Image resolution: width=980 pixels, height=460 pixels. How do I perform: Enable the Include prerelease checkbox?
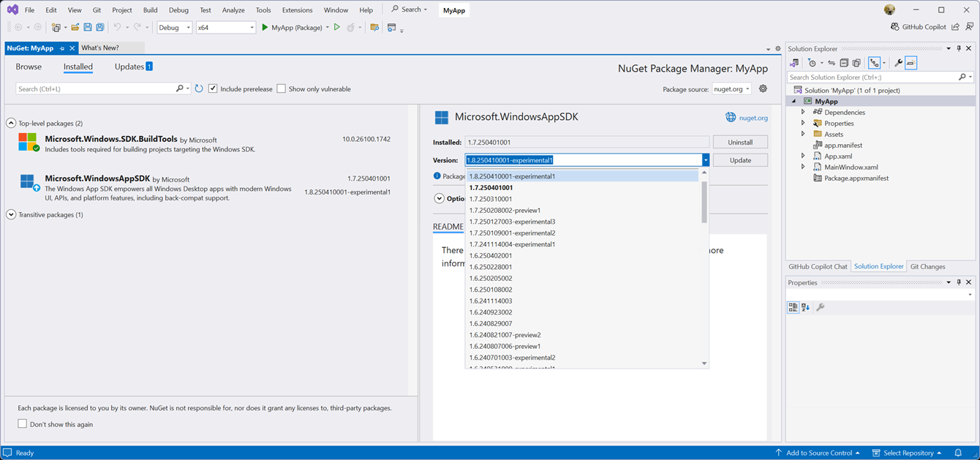click(212, 88)
